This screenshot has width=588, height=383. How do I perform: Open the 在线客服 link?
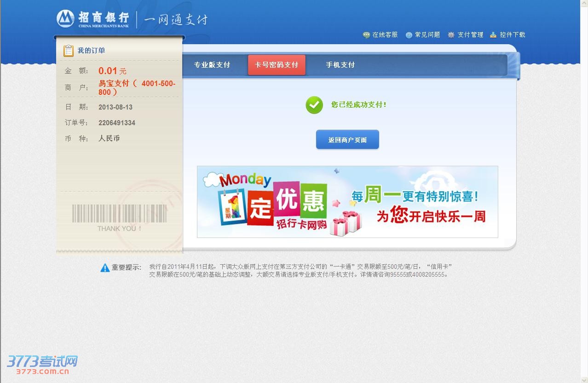click(x=385, y=35)
